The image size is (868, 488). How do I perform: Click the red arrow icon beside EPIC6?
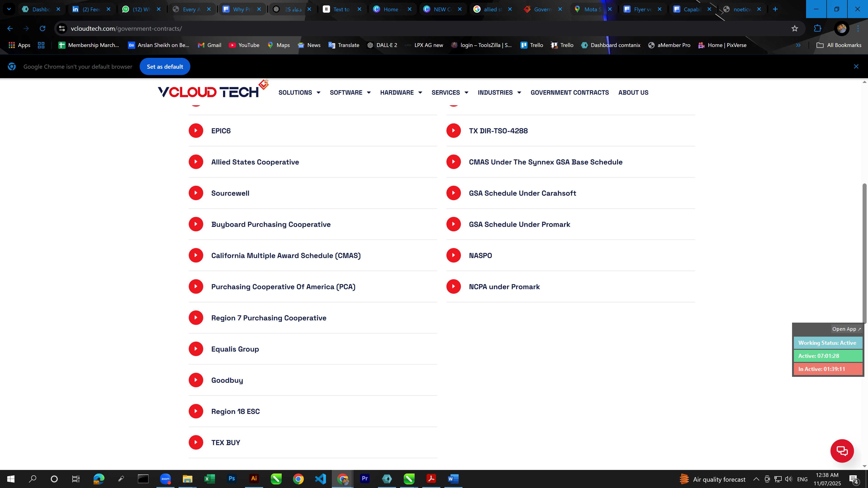pos(196,131)
